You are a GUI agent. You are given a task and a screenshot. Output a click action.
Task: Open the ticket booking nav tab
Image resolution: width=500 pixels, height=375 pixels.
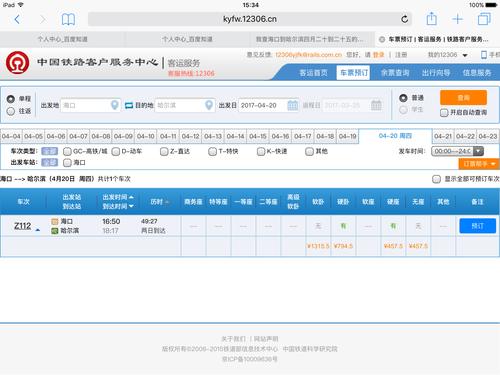[x=354, y=73]
